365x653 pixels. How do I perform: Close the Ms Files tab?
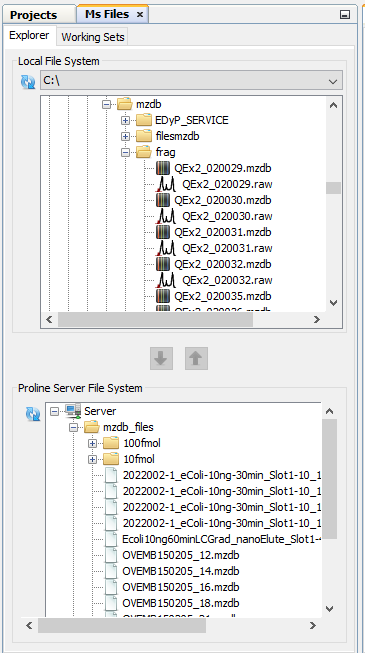(140, 15)
